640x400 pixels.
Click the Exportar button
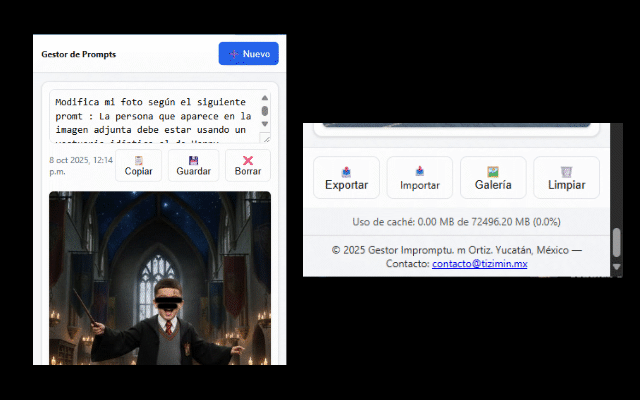coord(347,178)
